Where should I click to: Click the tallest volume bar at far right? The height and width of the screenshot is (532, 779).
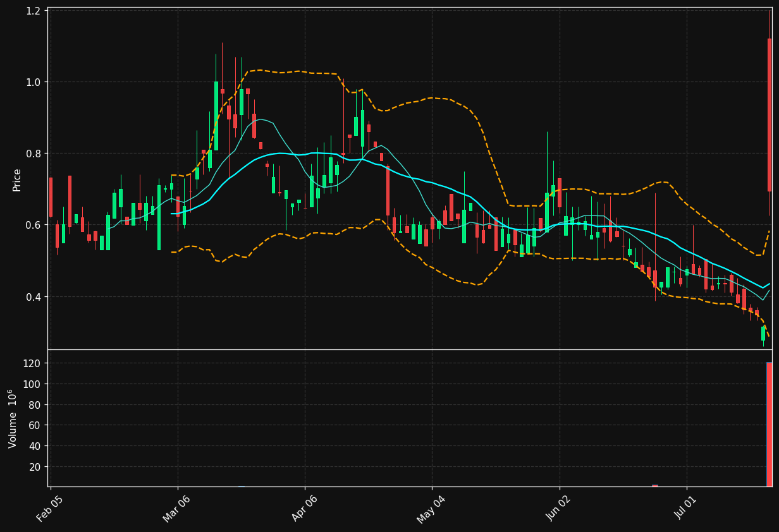coord(770,424)
